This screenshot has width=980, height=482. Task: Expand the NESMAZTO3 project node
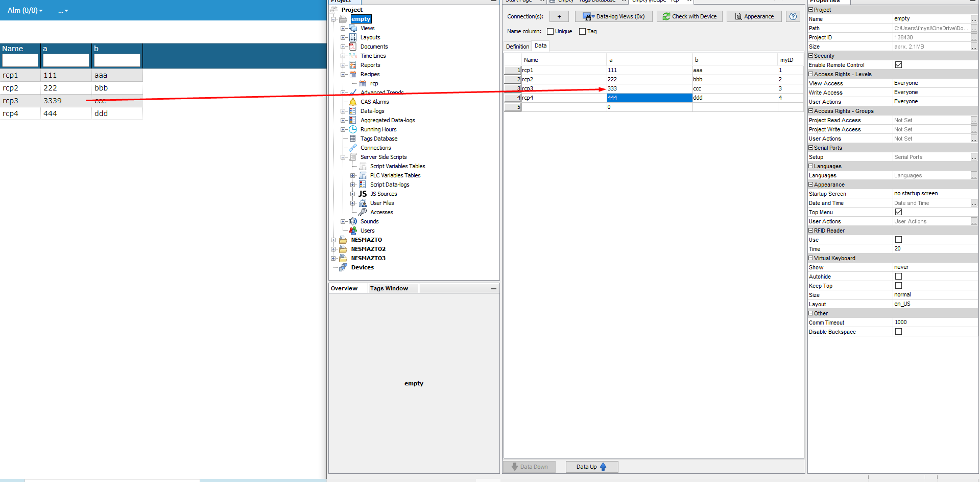pos(333,258)
